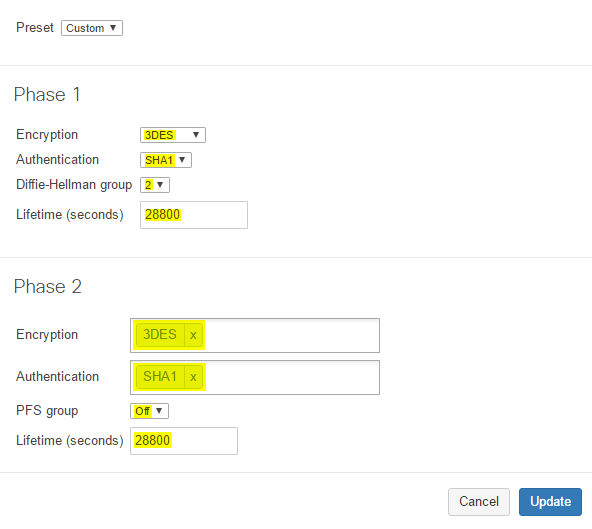This screenshot has width=592, height=529.
Task: Click empty area of Phase 2 Encryption box
Action: [x=291, y=335]
